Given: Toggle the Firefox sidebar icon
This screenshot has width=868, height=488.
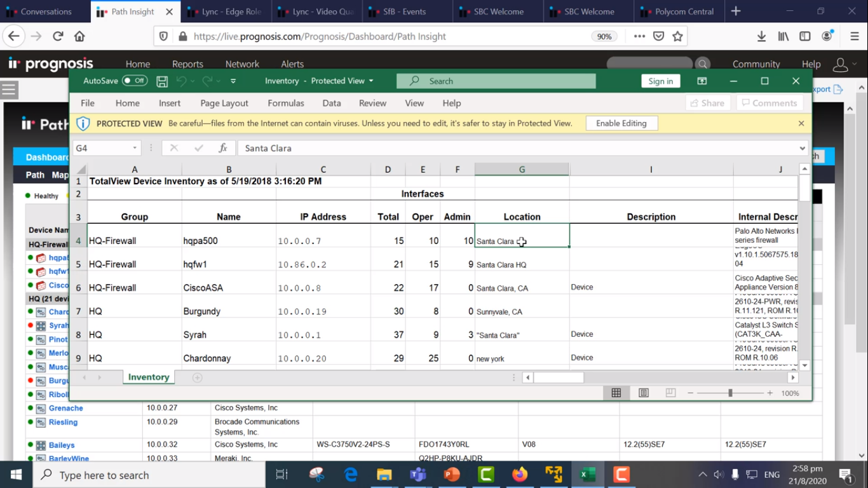Looking at the screenshot, I should tap(805, 36).
